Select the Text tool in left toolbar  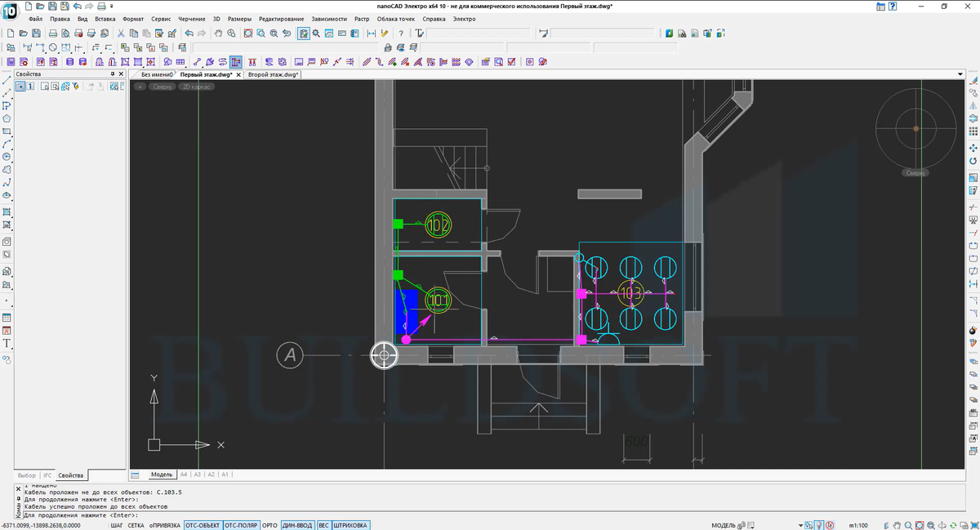click(x=7, y=344)
